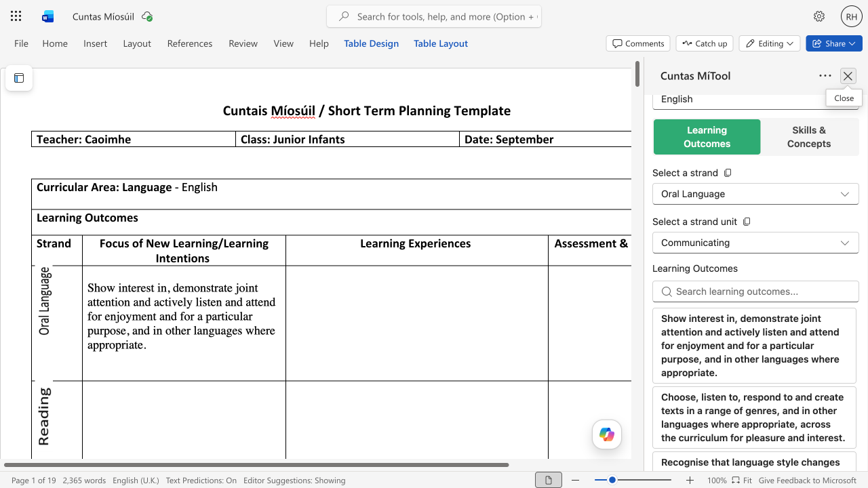Click Page 1 of 19 indicator

33,480
